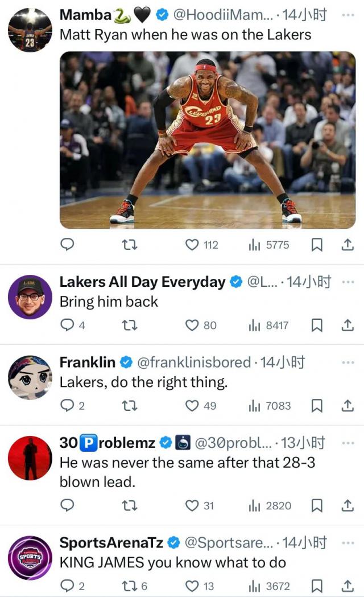The width and height of the screenshot is (364, 597).
Task: Tap the SportsArenaTz profile picture
Action: (30, 558)
